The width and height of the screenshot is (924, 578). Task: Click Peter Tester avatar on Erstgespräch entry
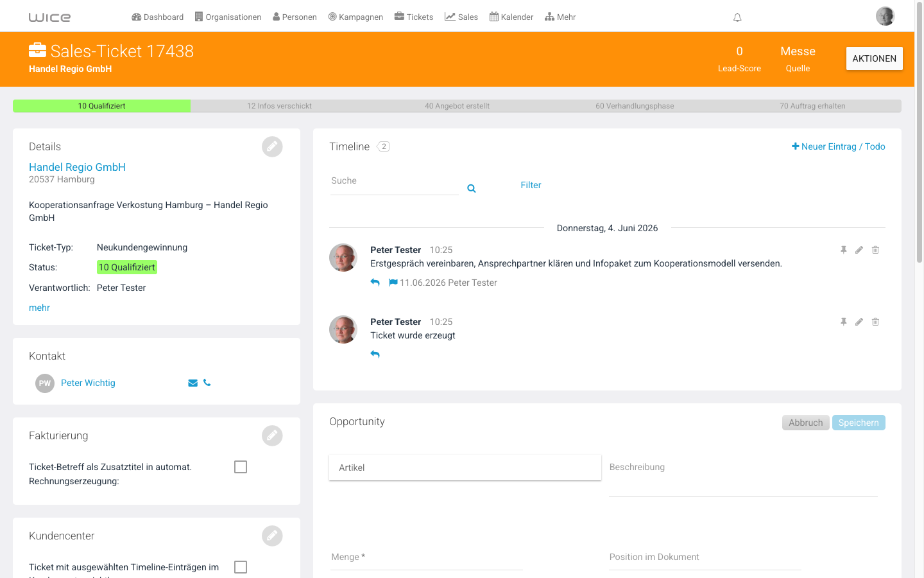[343, 258]
